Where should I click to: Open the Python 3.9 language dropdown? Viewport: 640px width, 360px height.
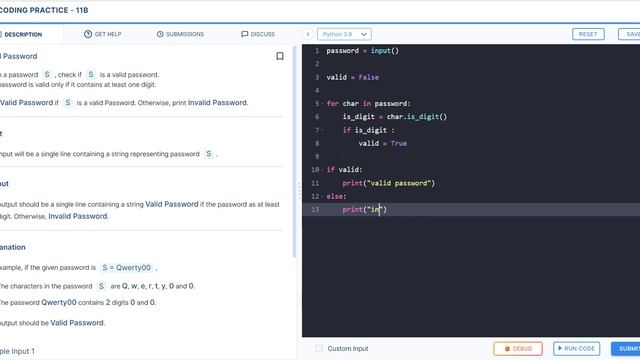(344, 34)
